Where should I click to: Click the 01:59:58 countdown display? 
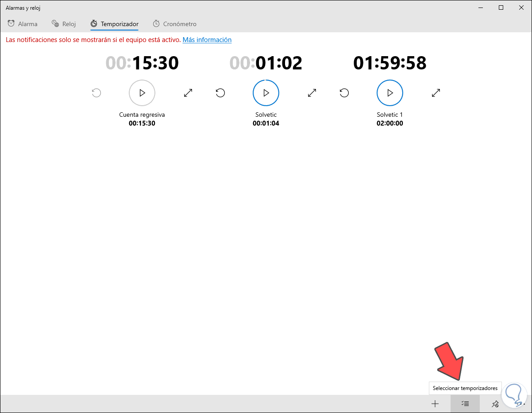click(x=390, y=63)
